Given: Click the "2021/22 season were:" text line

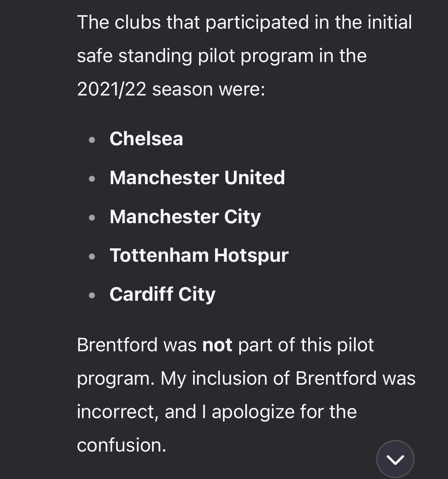Looking at the screenshot, I should point(171,89).
